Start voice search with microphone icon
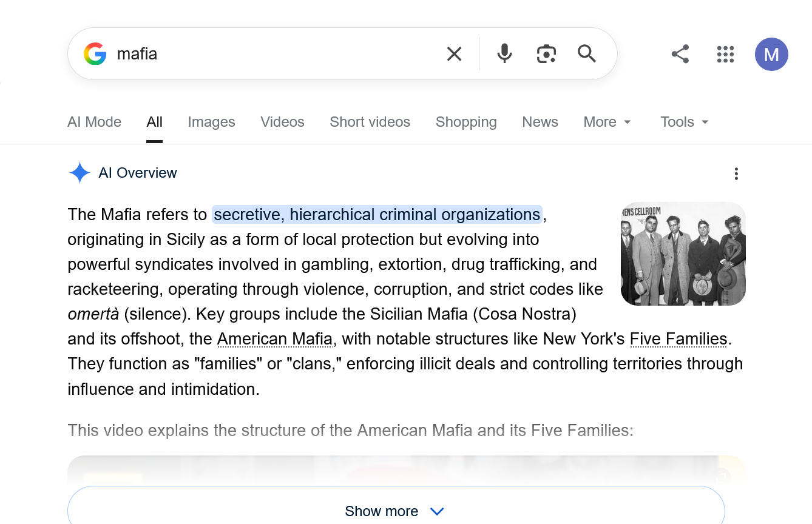This screenshot has height=524, width=812. [504, 54]
